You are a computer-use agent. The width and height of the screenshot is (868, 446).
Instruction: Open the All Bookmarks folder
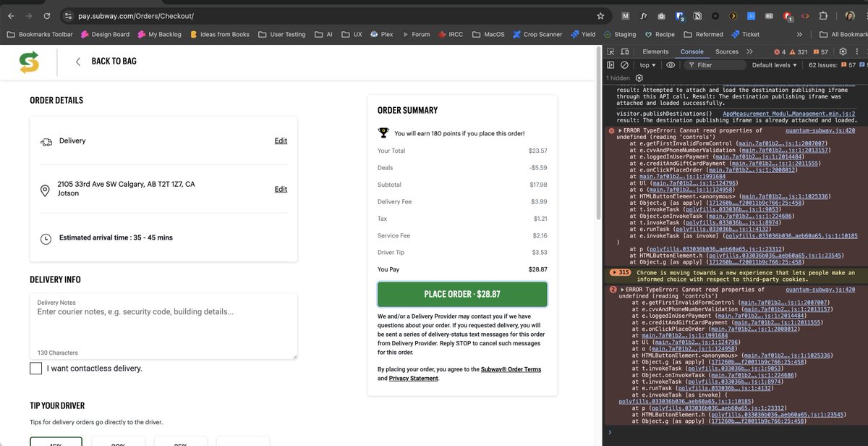click(843, 34)
